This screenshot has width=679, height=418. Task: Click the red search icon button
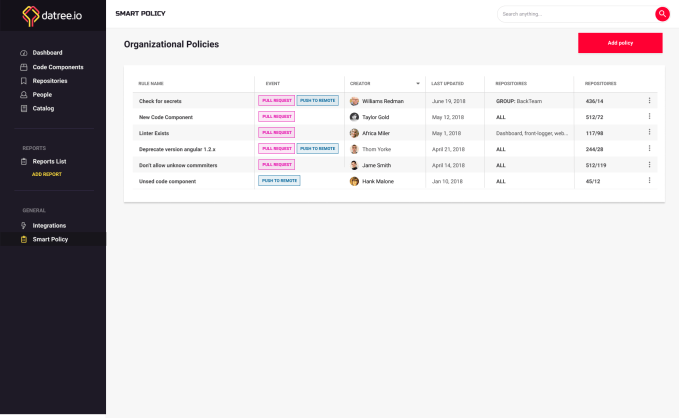pos(662,14)
